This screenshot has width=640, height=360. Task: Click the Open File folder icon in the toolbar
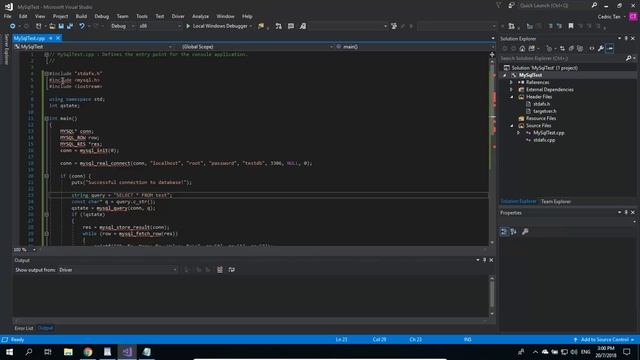(52, 26)
